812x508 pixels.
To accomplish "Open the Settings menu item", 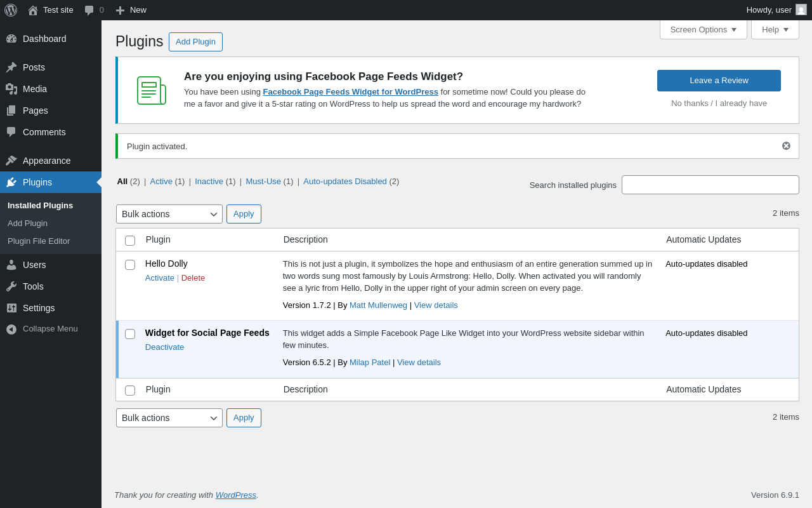I will click(x=39, y=308).
